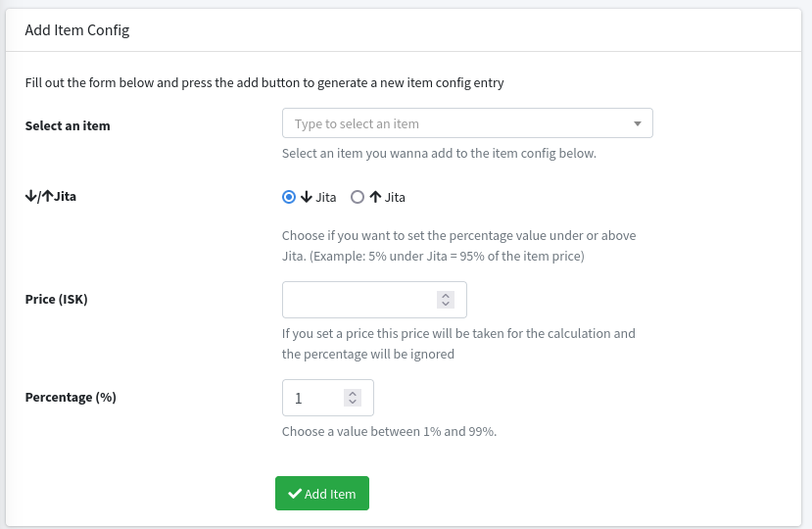Click the up arrow icon before second Jita option
Image resolution: width=812 pixels, height=529 pixels.
(375, 197)
